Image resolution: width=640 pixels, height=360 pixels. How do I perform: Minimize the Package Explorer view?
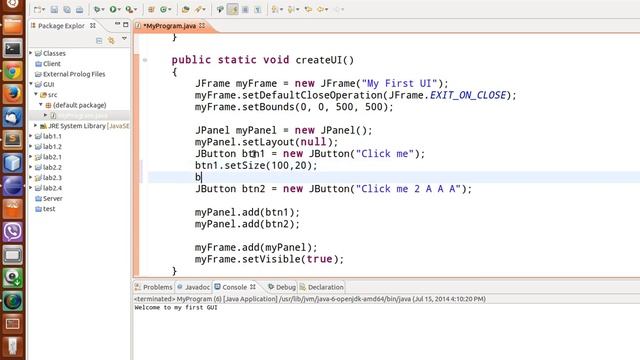point(117,24)
